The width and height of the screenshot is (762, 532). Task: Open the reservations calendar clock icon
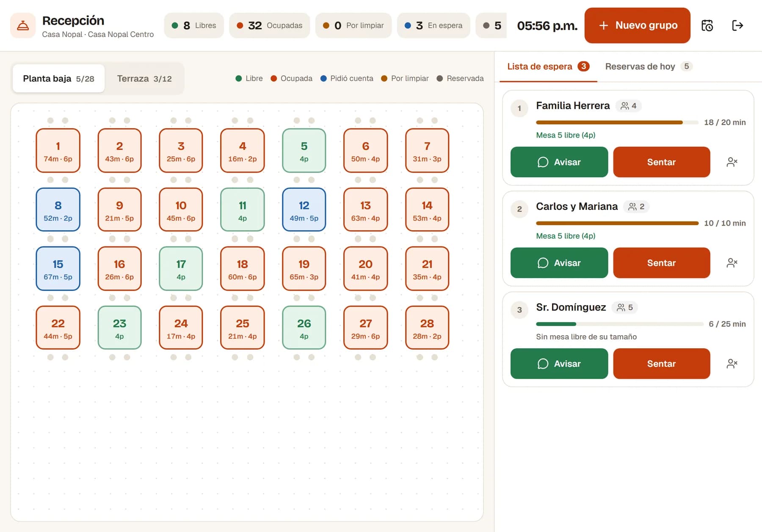click(x=707, y=25)
